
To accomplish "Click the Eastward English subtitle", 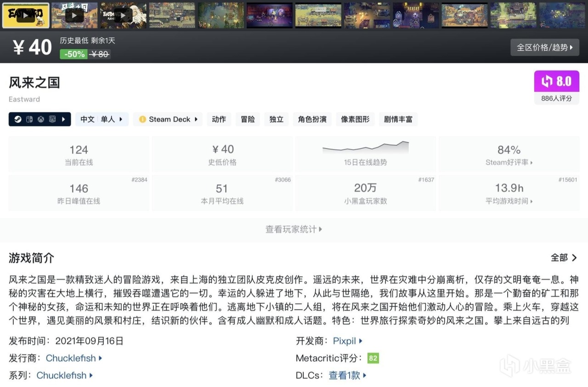I will pos(24,99).
